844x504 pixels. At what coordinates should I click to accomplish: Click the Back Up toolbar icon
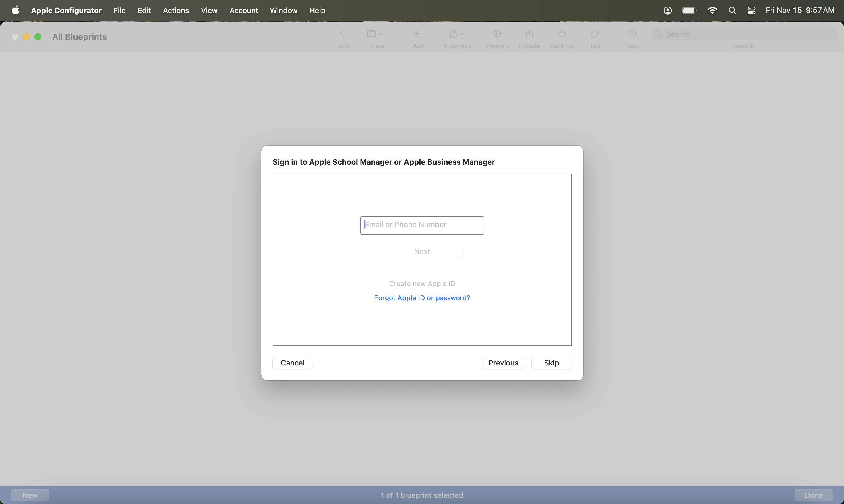562,34
